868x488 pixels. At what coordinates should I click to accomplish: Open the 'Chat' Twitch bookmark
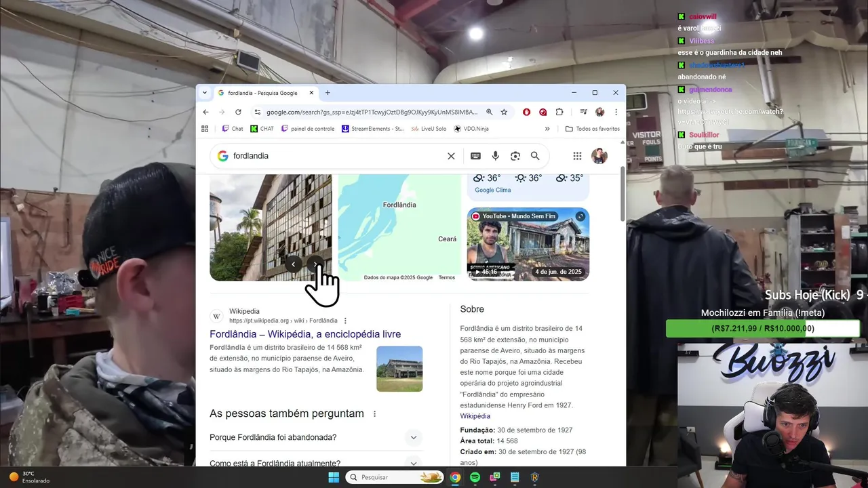(232, 129)
